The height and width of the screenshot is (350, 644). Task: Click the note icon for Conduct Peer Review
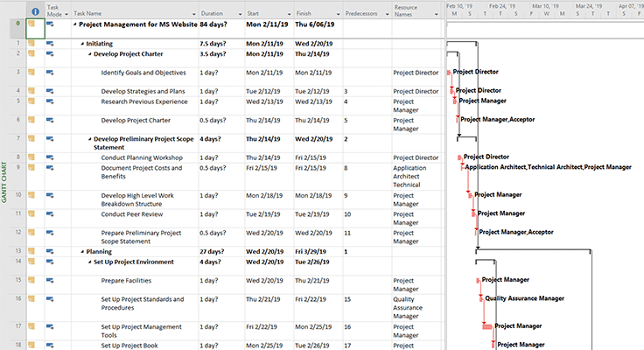tap(31, 213)
